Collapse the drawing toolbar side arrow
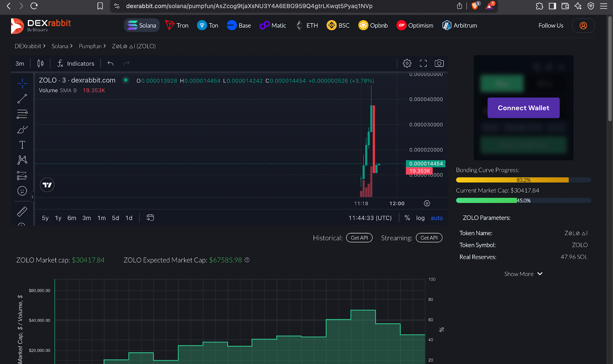This screenshot has height=364, width=613. [33, 197]
